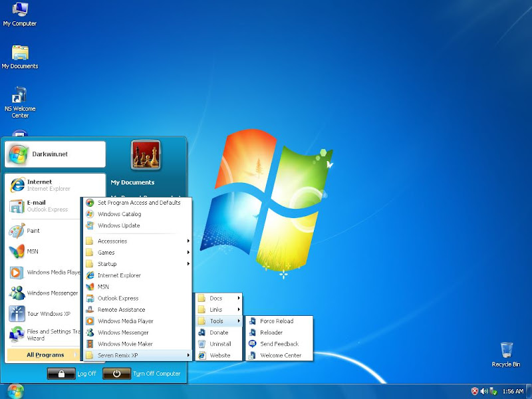Open Windows Movie Maker
Screen dimensions: 532x399
pos(138,344)
